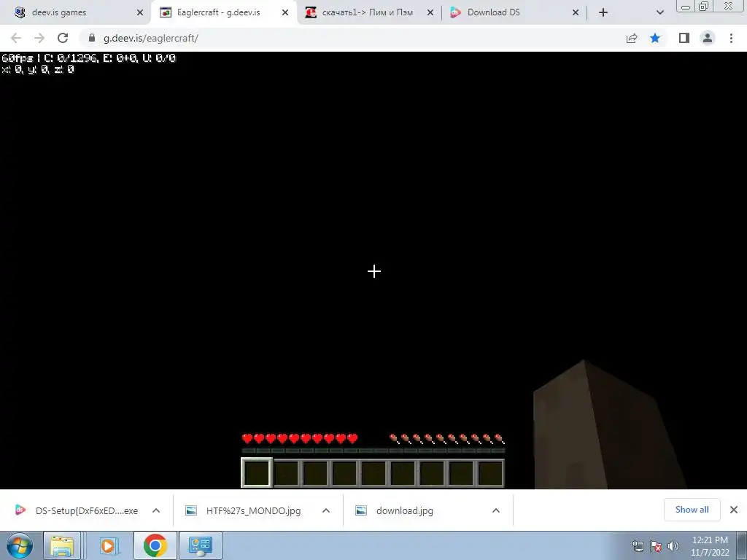The width and height of the screenshot is (747, 560).
Task: Go forward to next page
Action: pos(39,38)
